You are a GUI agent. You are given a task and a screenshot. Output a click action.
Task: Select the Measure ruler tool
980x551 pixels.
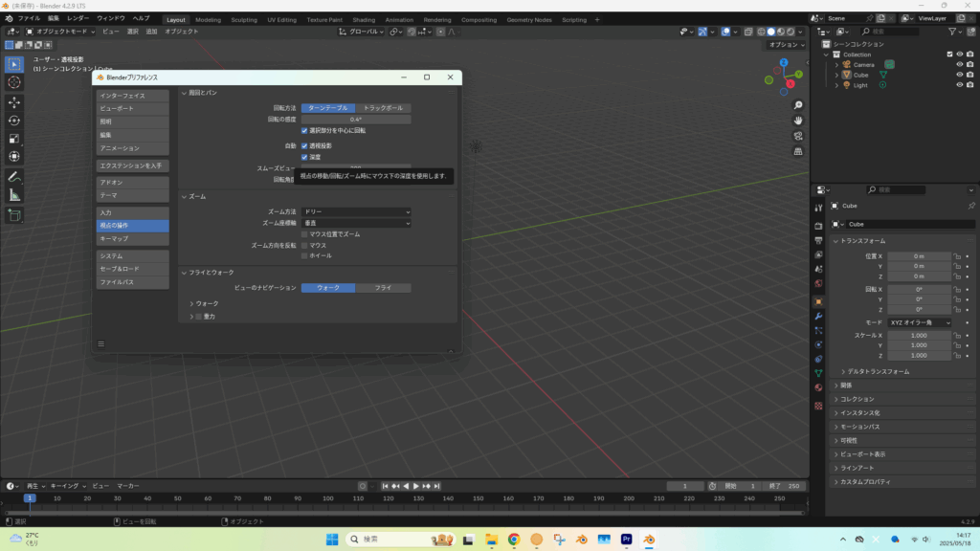click(x=13, y=195)
